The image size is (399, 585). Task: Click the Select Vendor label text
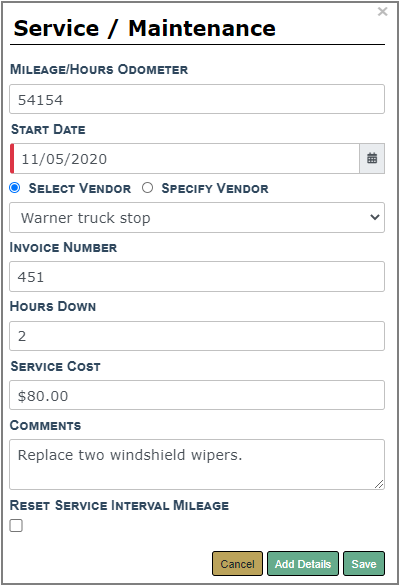80,188
